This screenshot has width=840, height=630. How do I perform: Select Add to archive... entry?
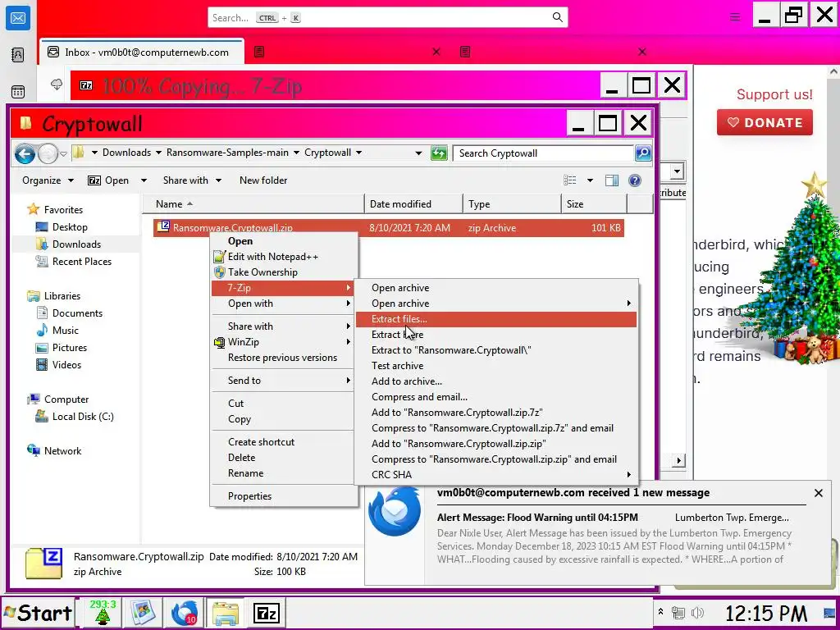tap(496, 381)
